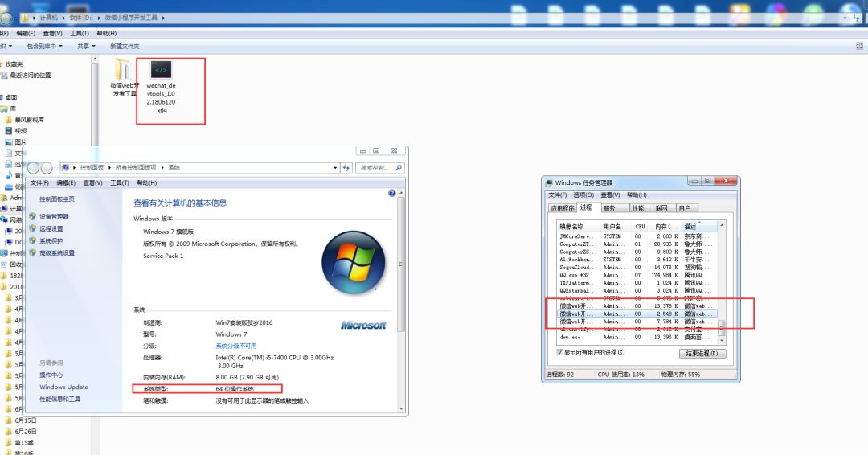Viewport: 868px width, 455px height.
Task: Click the Windows 7 logo image
Action: (353, 262)
